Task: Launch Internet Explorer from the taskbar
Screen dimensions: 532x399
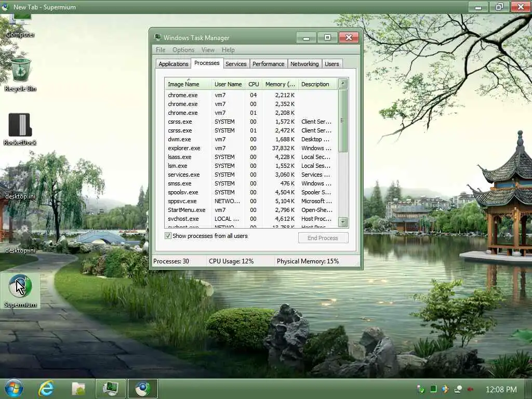Action: [46, 389]
